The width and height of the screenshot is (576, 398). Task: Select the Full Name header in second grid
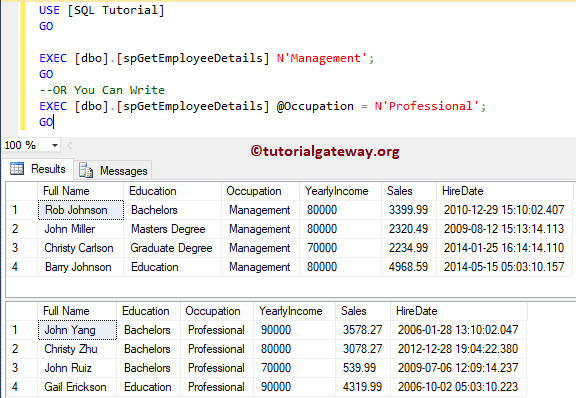point(77,311)
